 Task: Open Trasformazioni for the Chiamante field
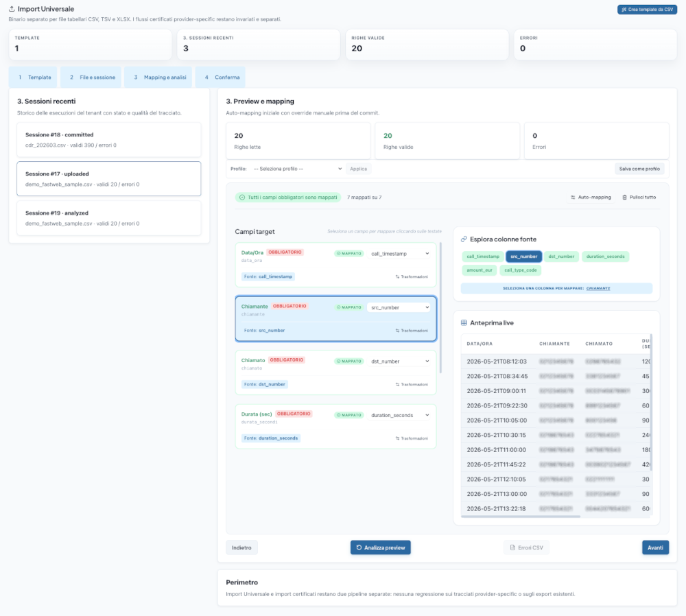click(412, 331)
